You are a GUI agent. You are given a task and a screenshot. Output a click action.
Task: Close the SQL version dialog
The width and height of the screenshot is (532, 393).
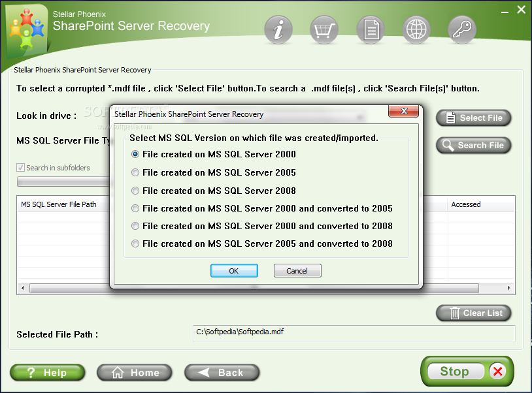click(403, 111)
